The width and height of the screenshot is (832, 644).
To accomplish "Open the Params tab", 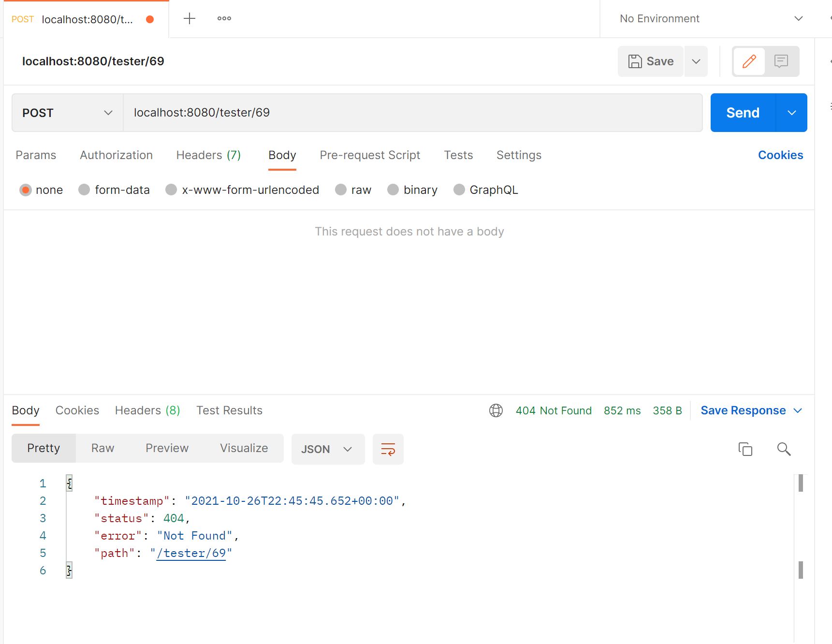I will 36,155.
